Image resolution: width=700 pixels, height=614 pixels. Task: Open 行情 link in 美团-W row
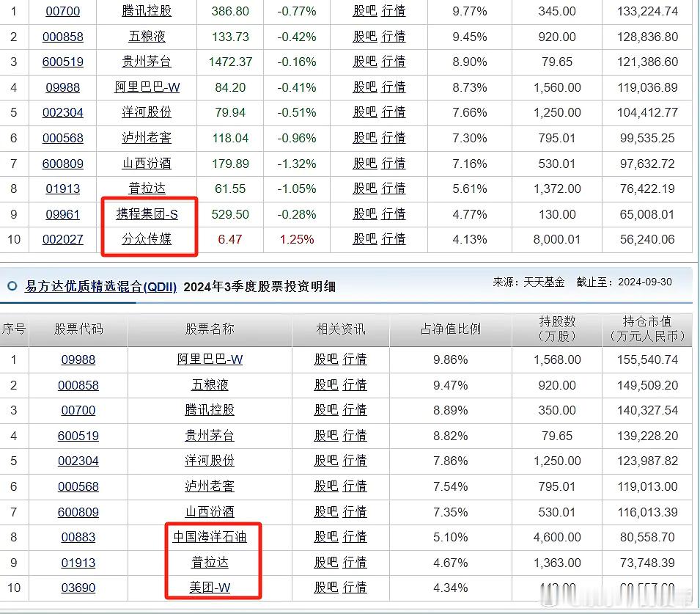click(x=355, y=588)
